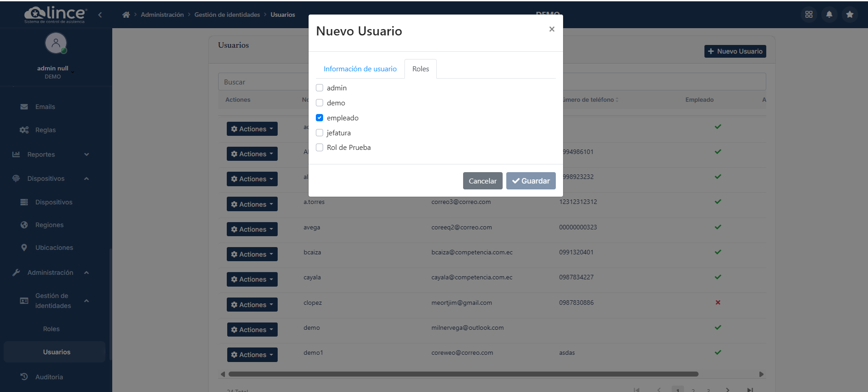
Task: Click phone 0987834227 cell
Action: point(576,277)
